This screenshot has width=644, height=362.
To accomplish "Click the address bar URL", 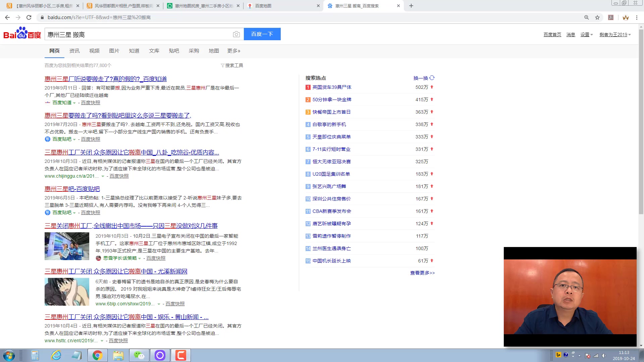I will [99, 17].
